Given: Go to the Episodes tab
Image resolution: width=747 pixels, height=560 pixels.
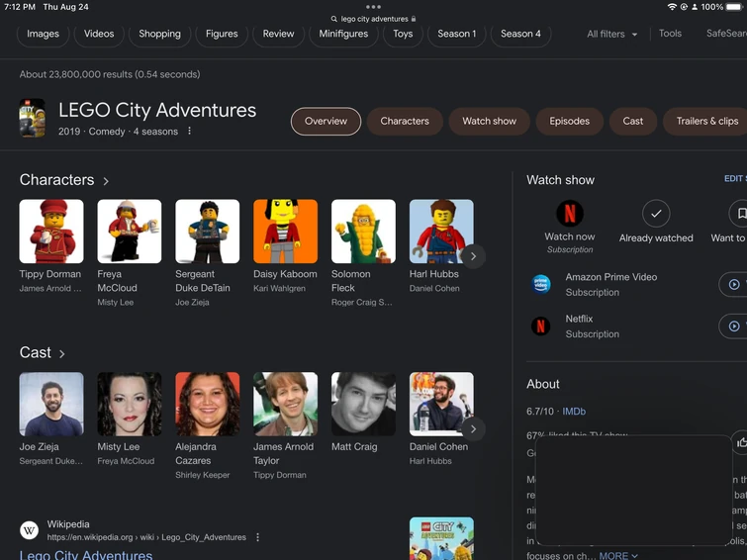Looking at the screenshot, I should tap(569, 121).
